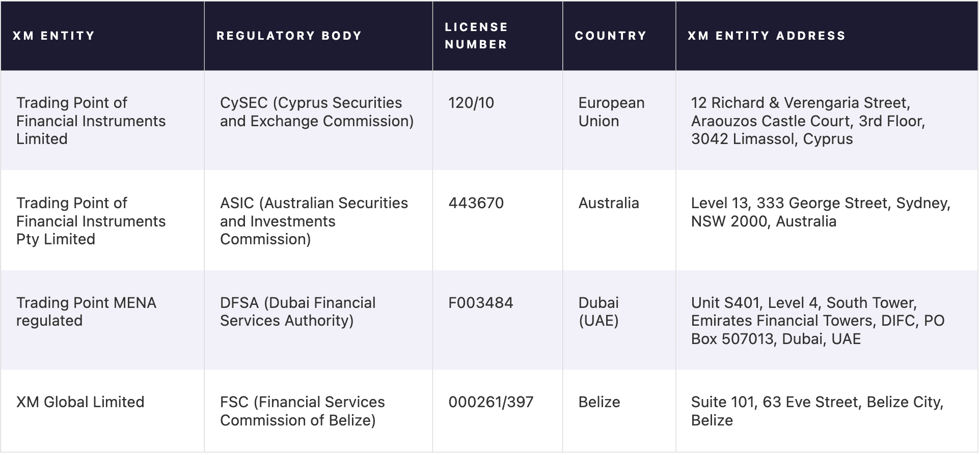Click the COUNTRY column header

pos(611,36)
